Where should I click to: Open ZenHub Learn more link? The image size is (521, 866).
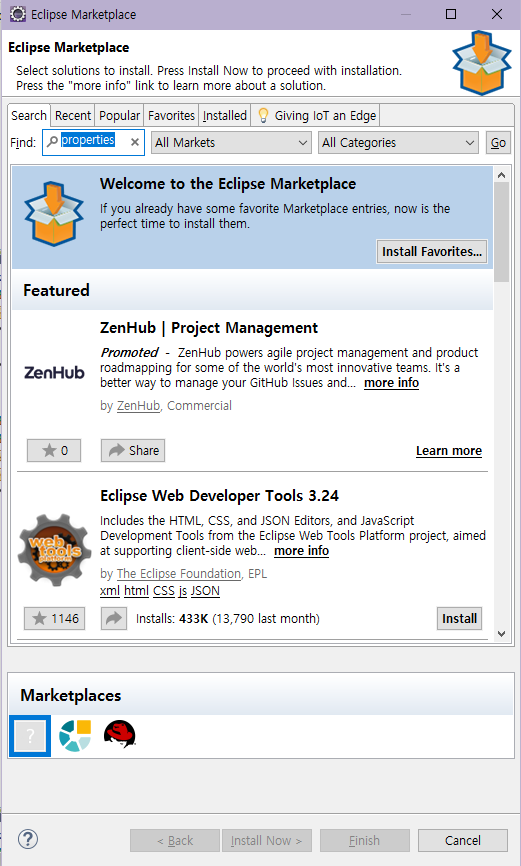point(449,451)
